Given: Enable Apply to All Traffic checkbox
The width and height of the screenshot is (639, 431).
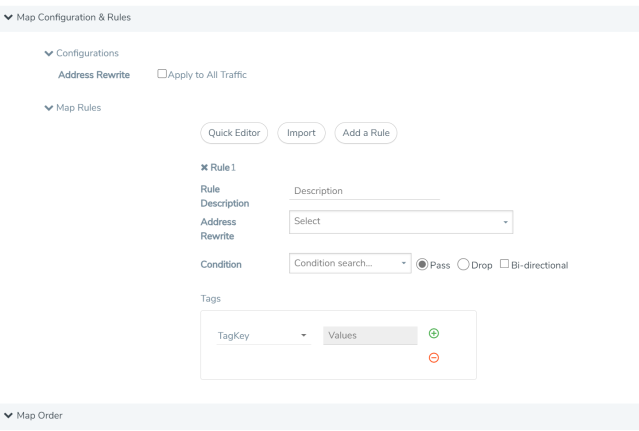Looking at the screenshot, I should 162,74.
